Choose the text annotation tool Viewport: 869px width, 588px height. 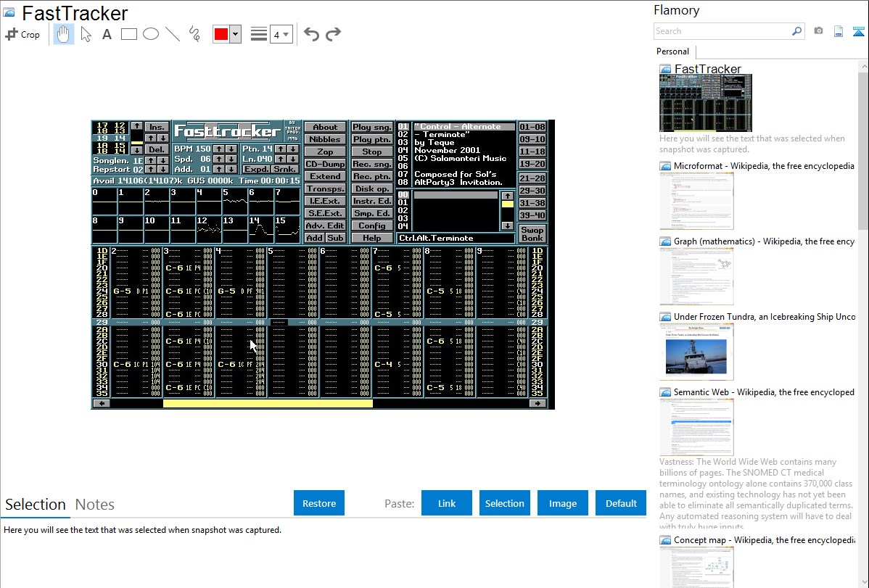(x=107, y=34)
